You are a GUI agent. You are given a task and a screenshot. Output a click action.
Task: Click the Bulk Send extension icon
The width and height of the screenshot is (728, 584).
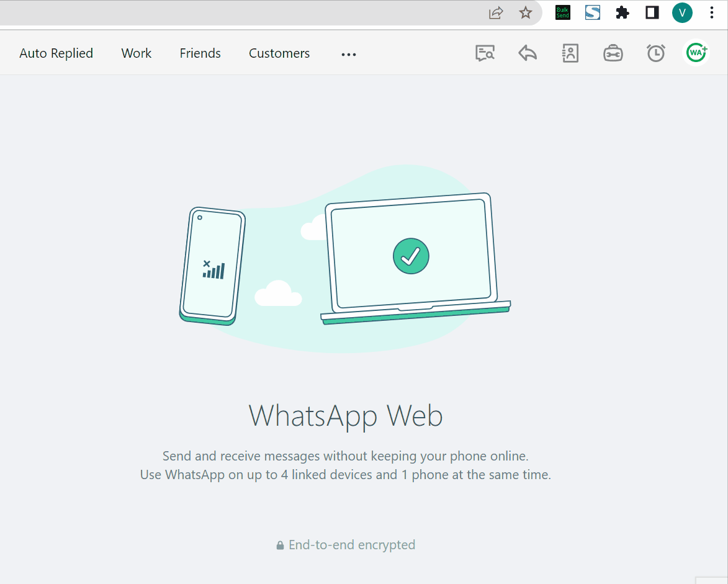(x=562, y=12)
